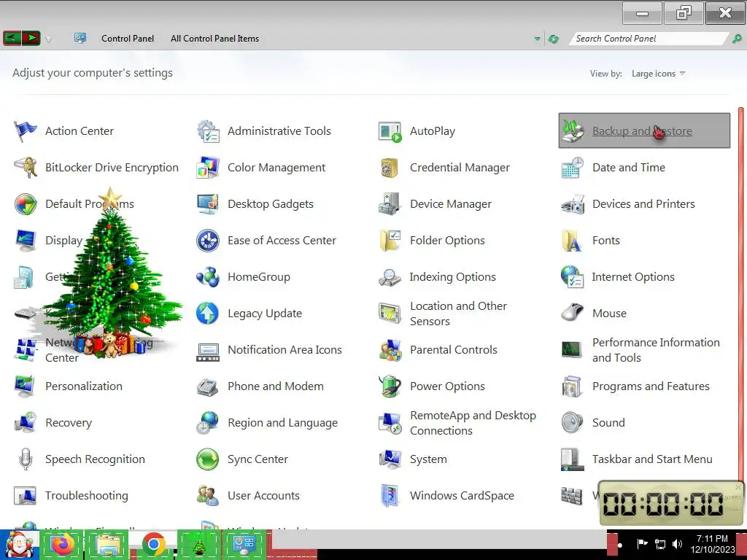This screenshot has height=560, width=747.
Task: Click the Ease of Access Center icon
Action: pos(208,241)
